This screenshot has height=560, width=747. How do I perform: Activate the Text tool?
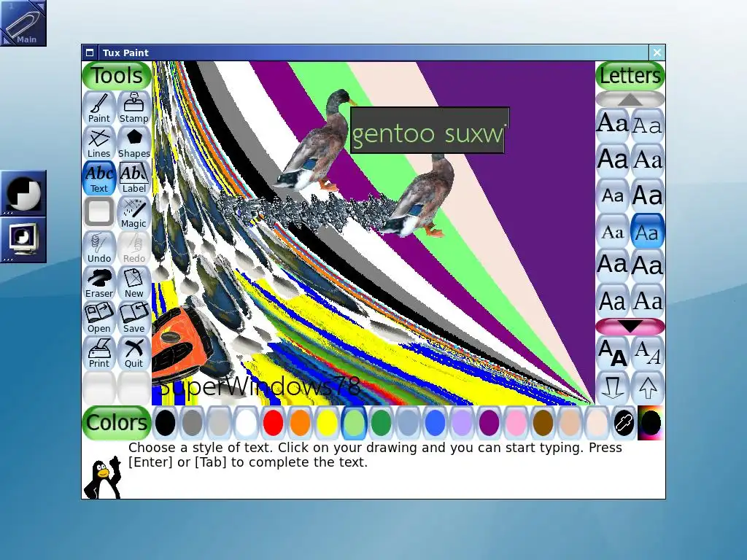pyautogui.click(x=99, y=178)
